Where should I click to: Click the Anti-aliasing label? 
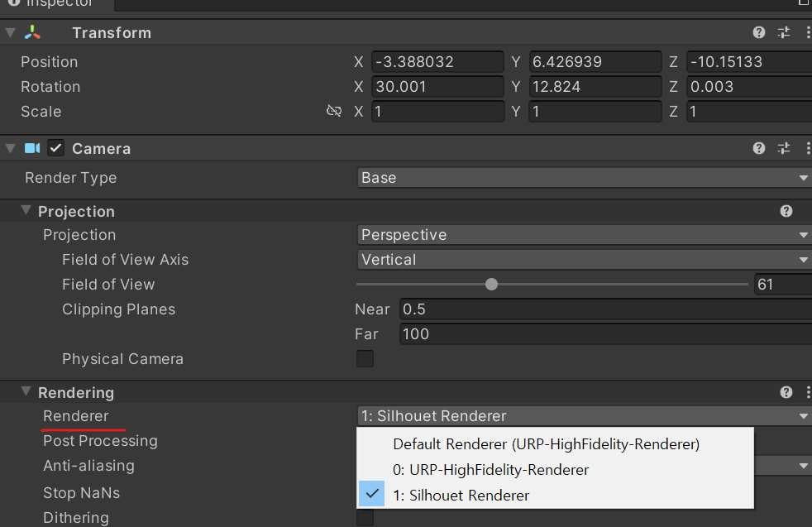88,466
